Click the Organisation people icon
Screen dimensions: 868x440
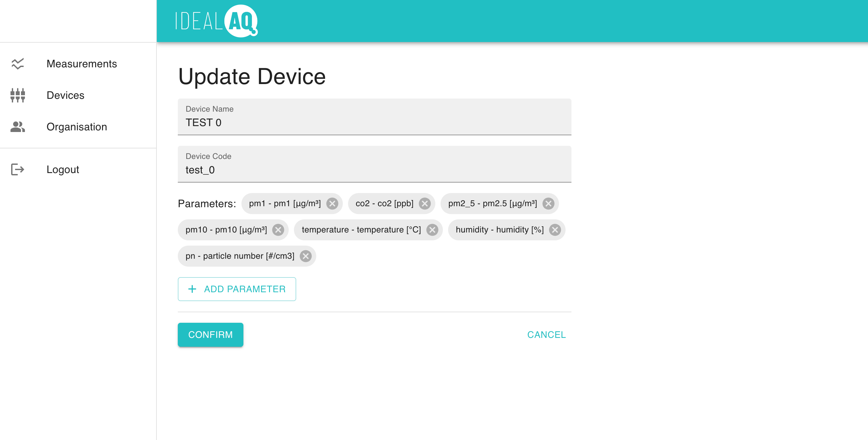[x=17, y=127]
